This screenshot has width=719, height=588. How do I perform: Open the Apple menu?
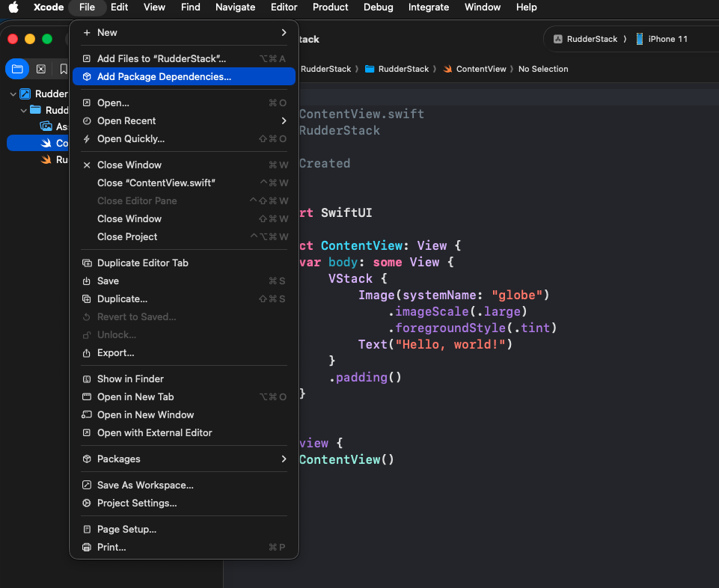(13, 7)
